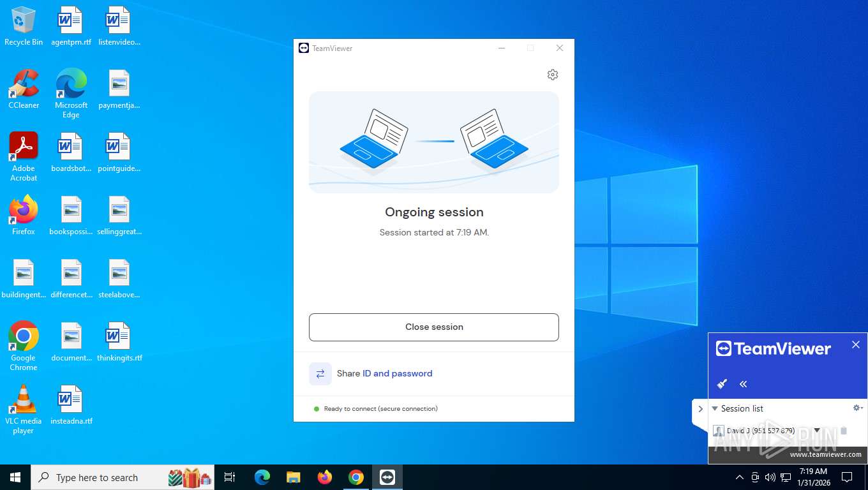
Task: Select the boardsbot document file
Action: (71, 153)
